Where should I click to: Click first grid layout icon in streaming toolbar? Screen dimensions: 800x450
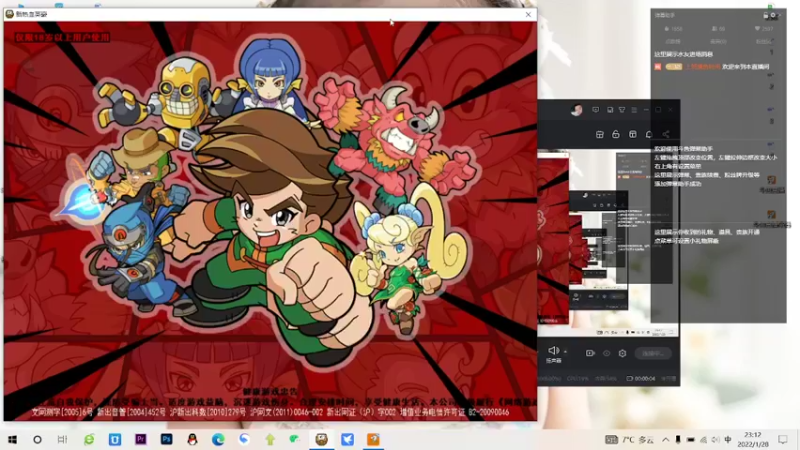[x=599, y=134]
